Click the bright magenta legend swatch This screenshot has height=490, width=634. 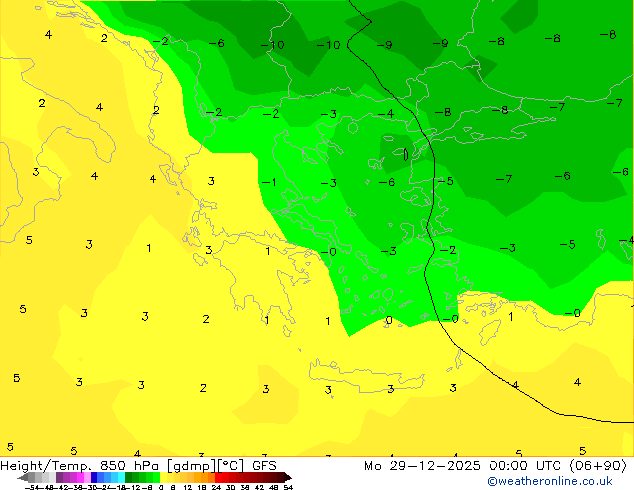(x=80, y=477)
